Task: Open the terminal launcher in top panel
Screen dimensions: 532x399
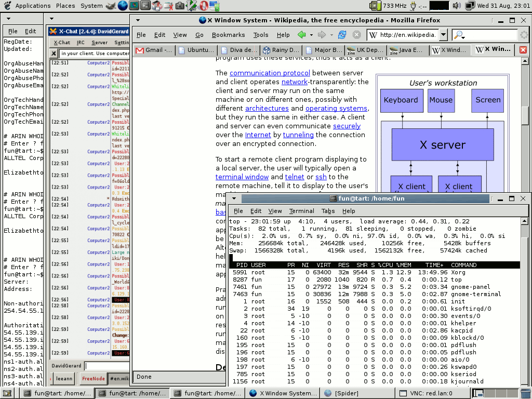Action: coord(145,6)
